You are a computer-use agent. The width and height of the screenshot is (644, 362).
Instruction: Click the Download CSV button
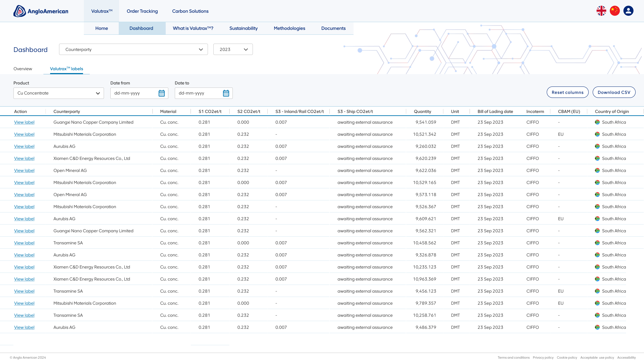point(614,92)
